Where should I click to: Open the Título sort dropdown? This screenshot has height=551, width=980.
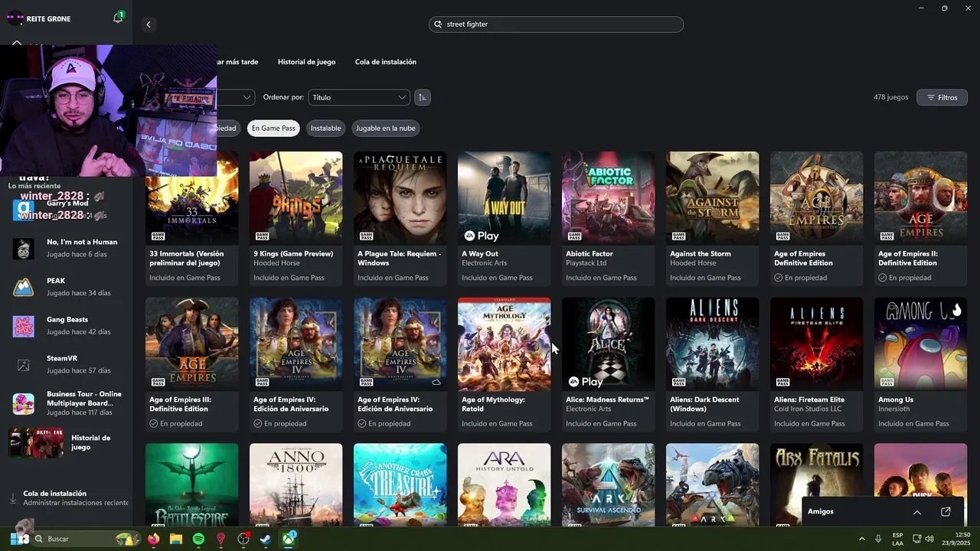359,97
